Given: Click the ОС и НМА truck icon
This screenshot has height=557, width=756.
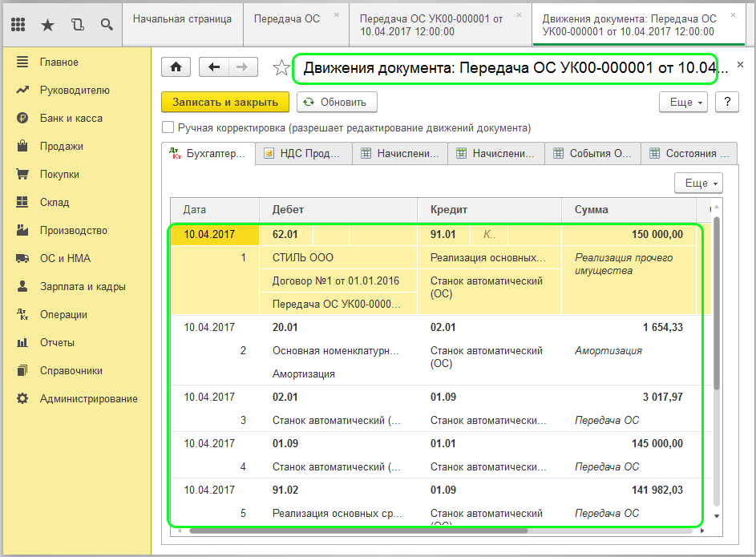Looking at the screenshot, I should tap(22, 258).
